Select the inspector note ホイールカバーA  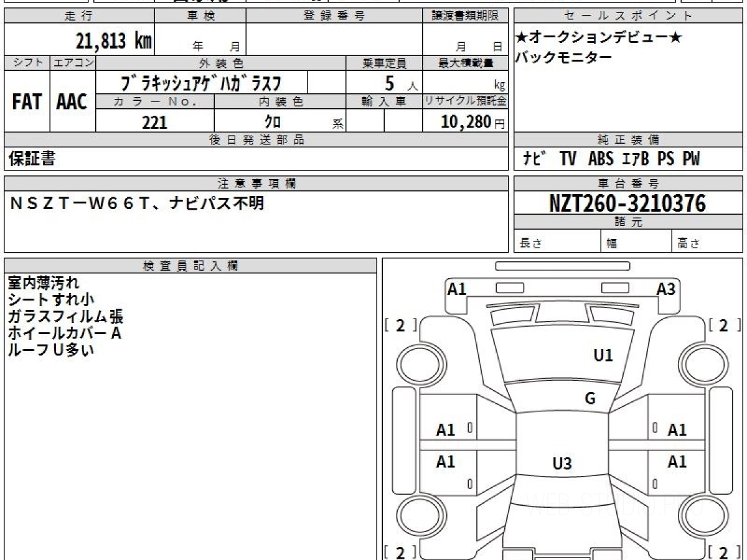pos(64,333)
